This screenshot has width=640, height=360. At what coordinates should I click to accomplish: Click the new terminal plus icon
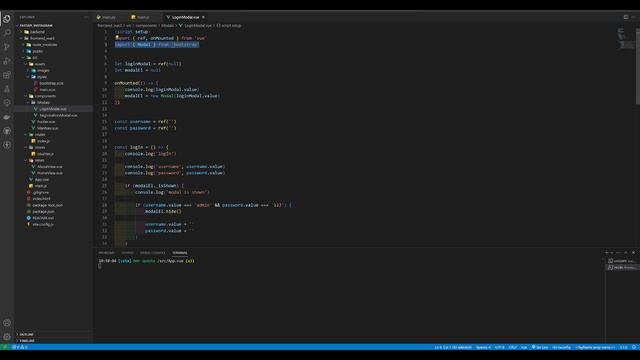point(607,253)
